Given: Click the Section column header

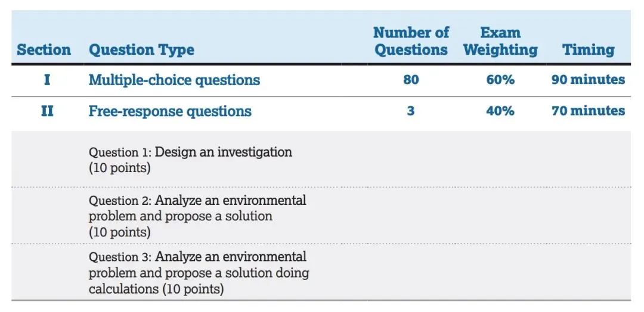Looking at the screenshot, I should click(x=44, y=50).
